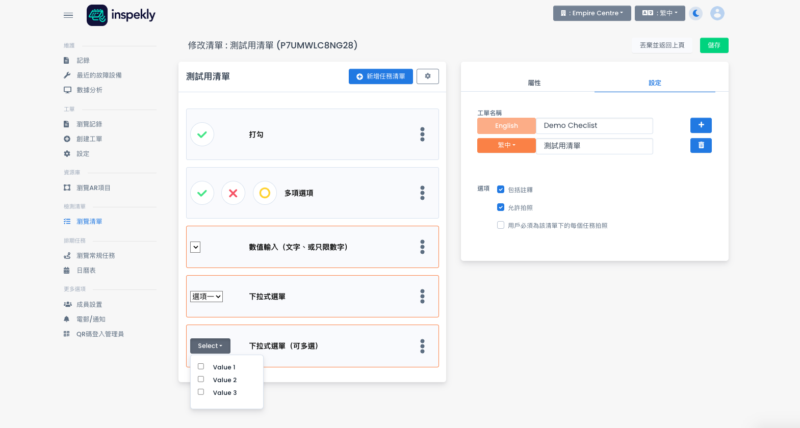Image resolution: width=800 pixels, height=428 pixels.
Task: Click the Demo Checlist name input field
Action: [595, 126]
